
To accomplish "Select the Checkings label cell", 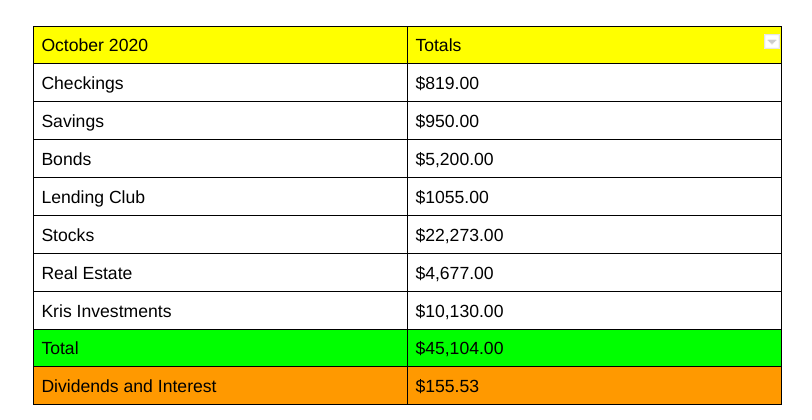I will (x=82, y=84).
